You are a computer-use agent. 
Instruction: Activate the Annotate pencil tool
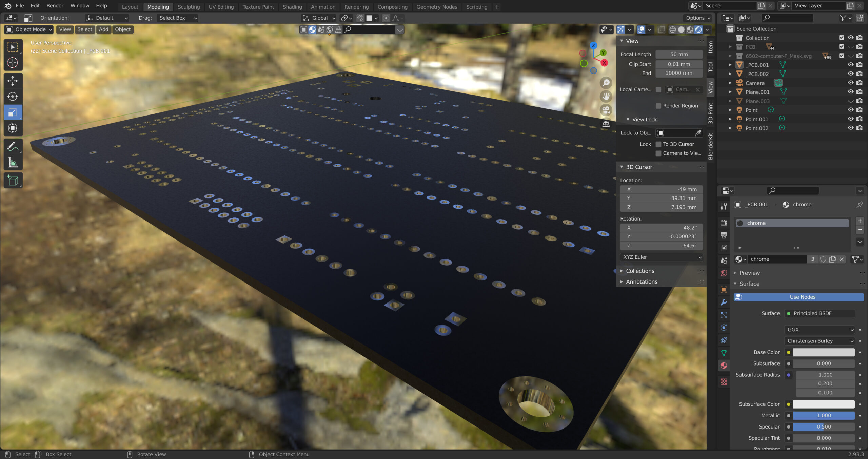[13, 146]
